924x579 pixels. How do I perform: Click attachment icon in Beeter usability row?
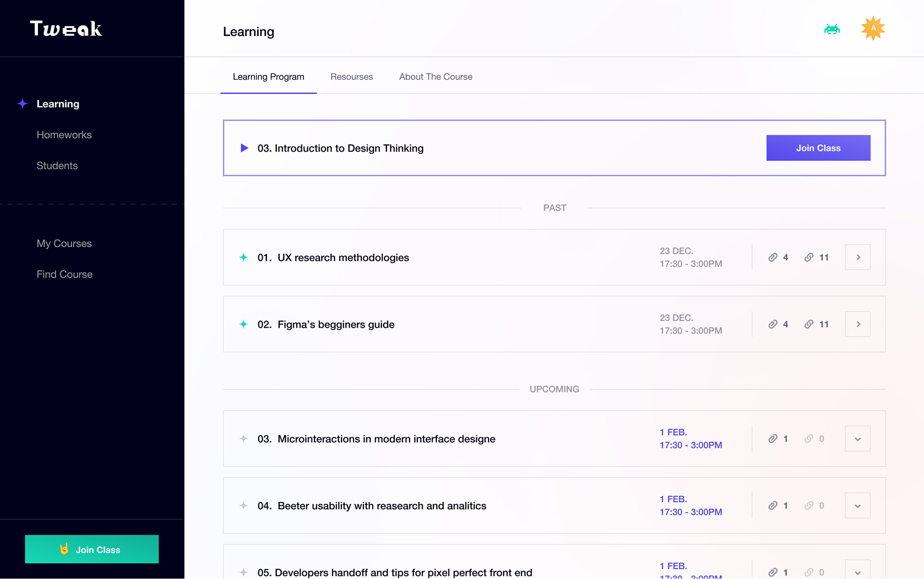click(773, 506)
